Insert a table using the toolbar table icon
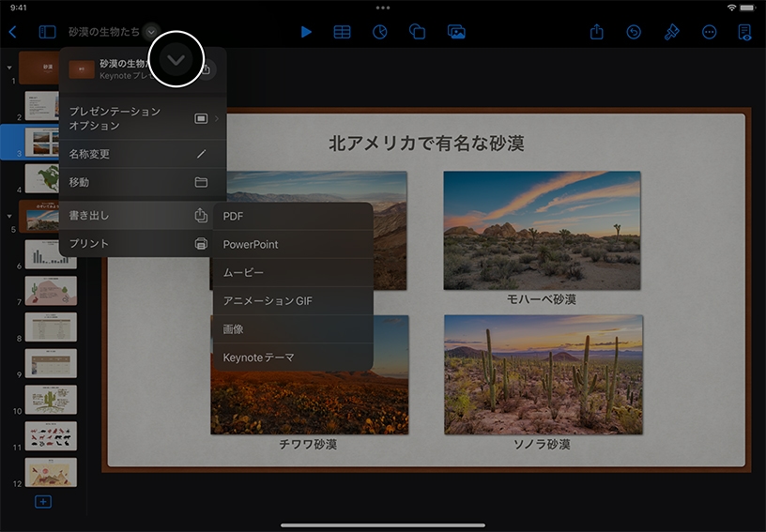Viewport: 766px width, 532px height. tap(343, 32)
